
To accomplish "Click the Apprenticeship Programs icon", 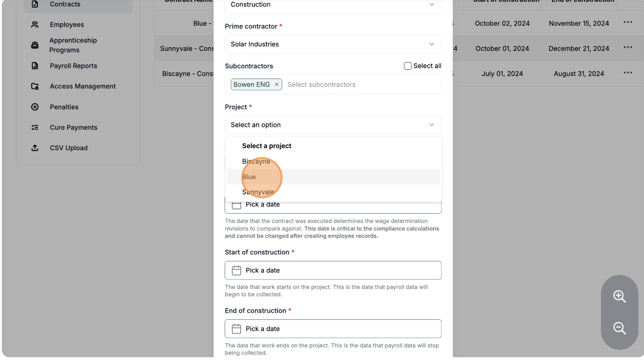I will (35, 45).
